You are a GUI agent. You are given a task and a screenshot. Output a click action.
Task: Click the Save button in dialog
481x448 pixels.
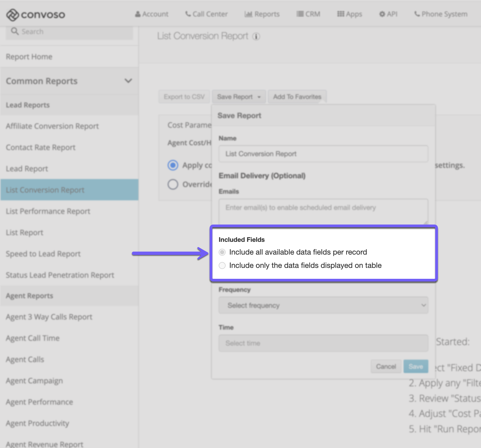[416, 367]
